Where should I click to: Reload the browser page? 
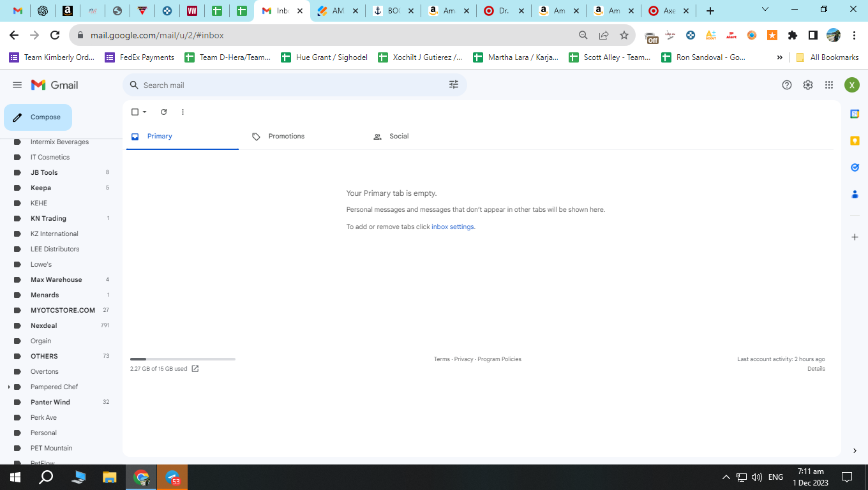click(55, 35)
